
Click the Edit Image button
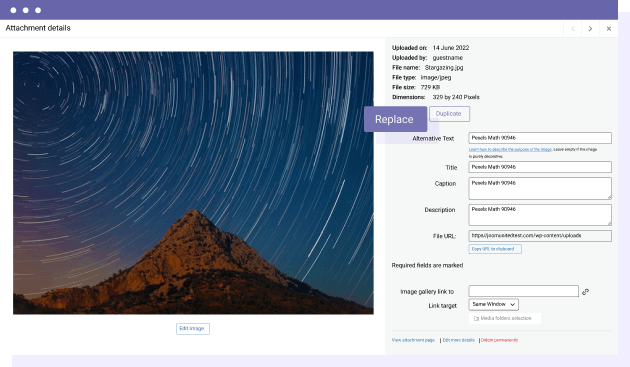[x=192, y=329]
